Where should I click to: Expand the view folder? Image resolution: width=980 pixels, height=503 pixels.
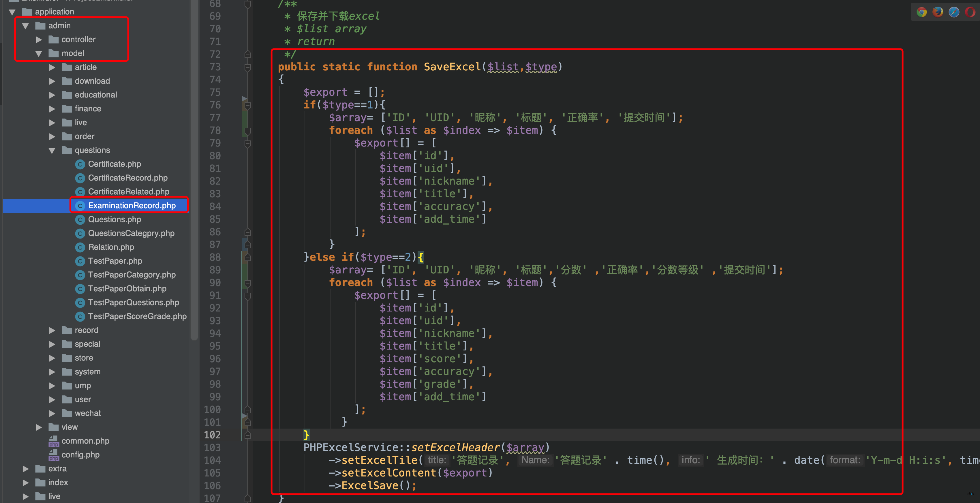(x=39, y=427)
